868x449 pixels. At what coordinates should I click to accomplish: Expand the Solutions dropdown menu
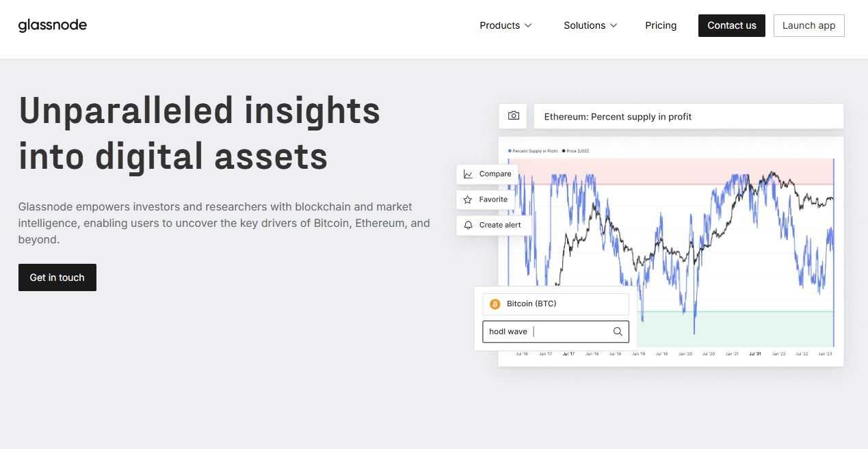click(590, 25)
